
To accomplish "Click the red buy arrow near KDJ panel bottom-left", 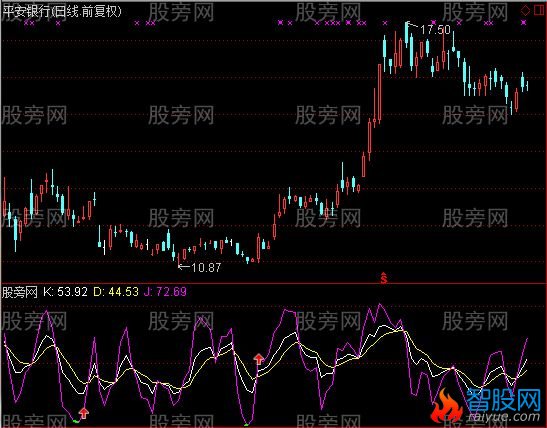I will [x=84, y=413].
